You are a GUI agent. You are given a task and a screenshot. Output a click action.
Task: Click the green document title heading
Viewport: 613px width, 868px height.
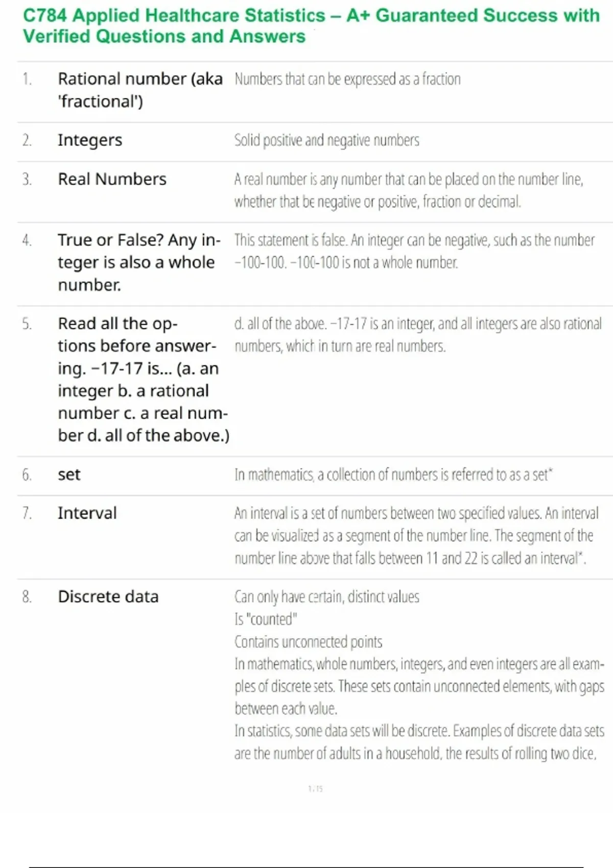pos(311,26)
